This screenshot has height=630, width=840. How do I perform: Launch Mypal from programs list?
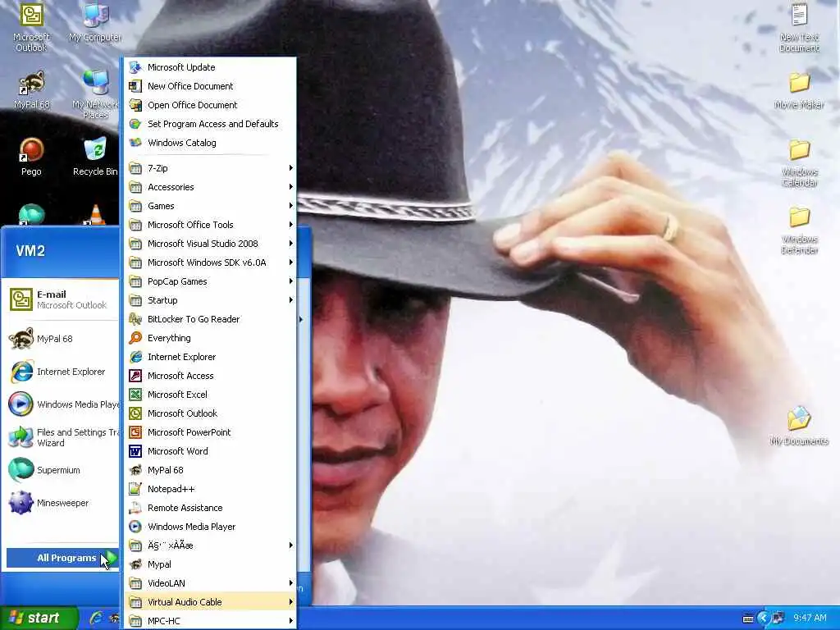[210, 564]
